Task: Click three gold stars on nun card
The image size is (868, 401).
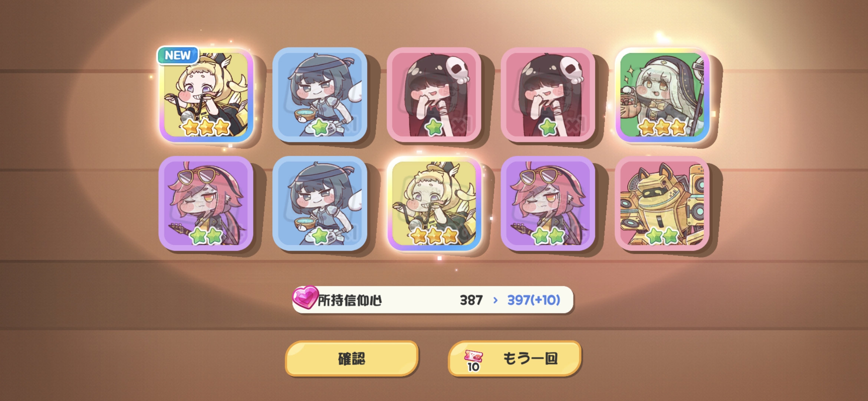Action: 662,127
